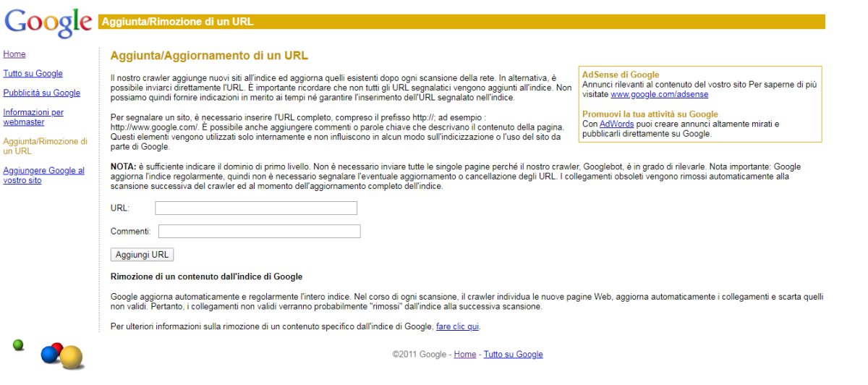868x385 pixels.
Task: Focus the Commenti input field
Action: pyautogui.click(x=259, y=232)
